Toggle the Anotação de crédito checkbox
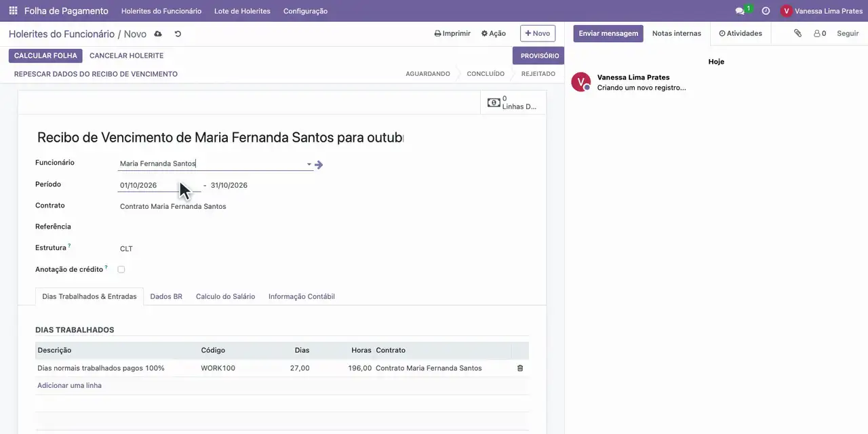 click(121, 269)
